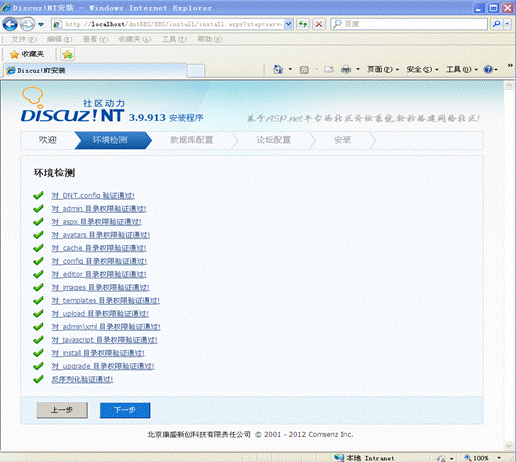Open the search provider dropdown arrow

tap(507, 24)
